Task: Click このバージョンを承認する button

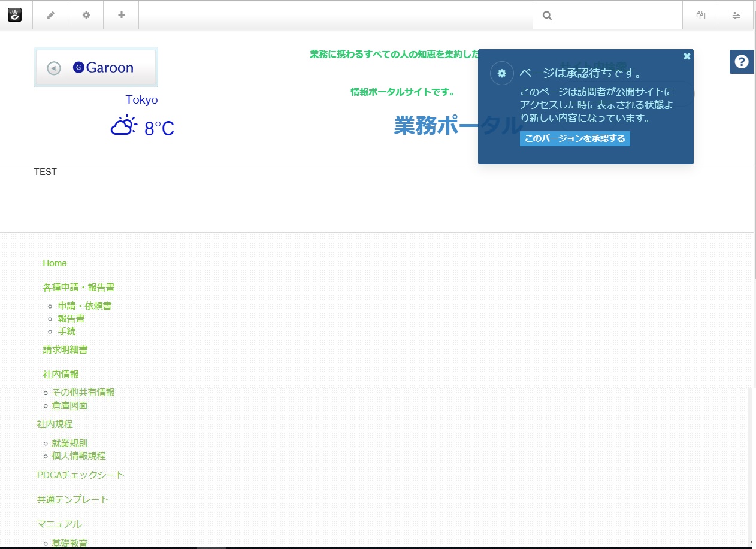Action: [x=575, y=139]
